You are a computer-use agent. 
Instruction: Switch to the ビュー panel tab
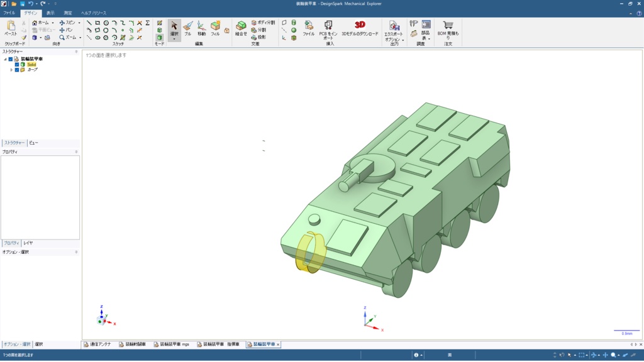coord(34,143)
